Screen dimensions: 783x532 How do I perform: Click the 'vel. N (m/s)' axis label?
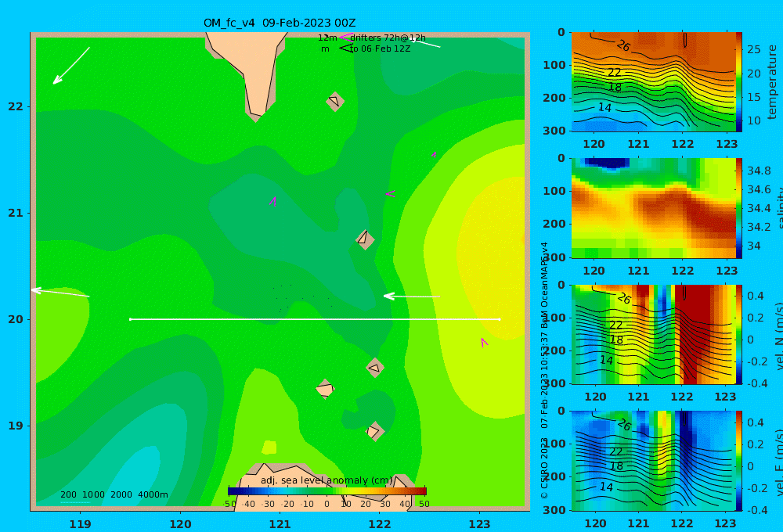(779, 336)
